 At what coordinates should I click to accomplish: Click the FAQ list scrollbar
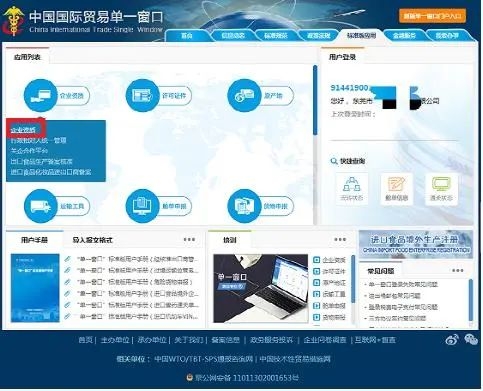coord(471,300)
